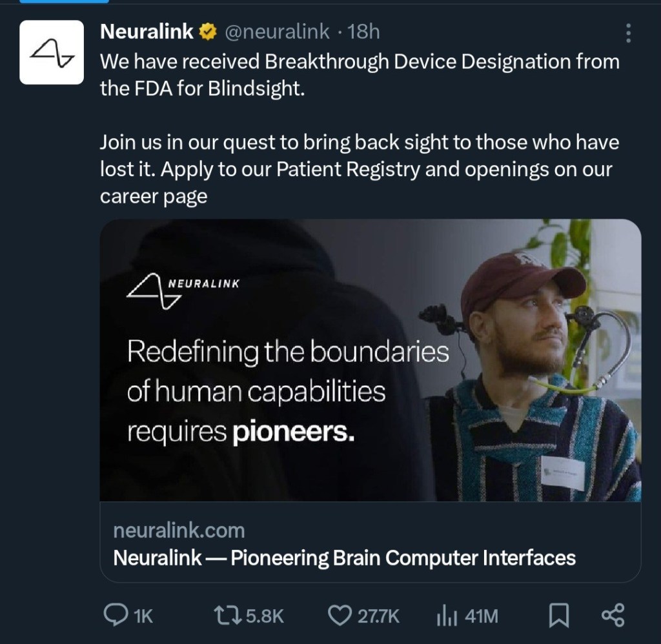Like the Neuralink tweet with the heart
This screenshot has height=644, width=661.
tap(340, 615)
